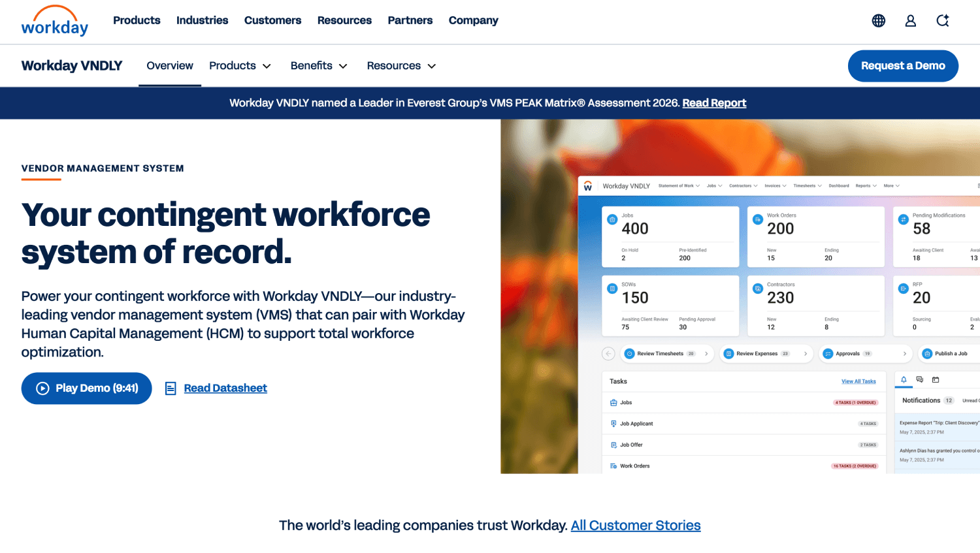Open the Products menu in the top header
This screenshot has height=553, width=980.
click(x=137, y=20)
